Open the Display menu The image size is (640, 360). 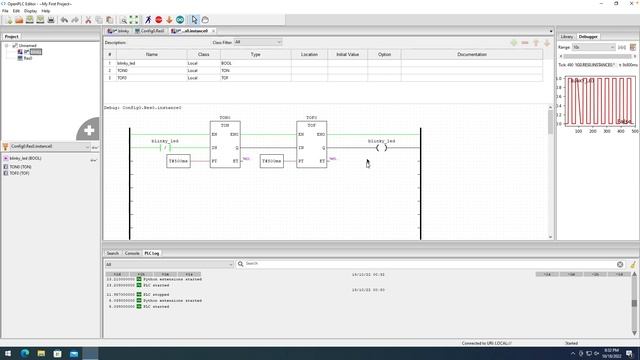point(31,11)
